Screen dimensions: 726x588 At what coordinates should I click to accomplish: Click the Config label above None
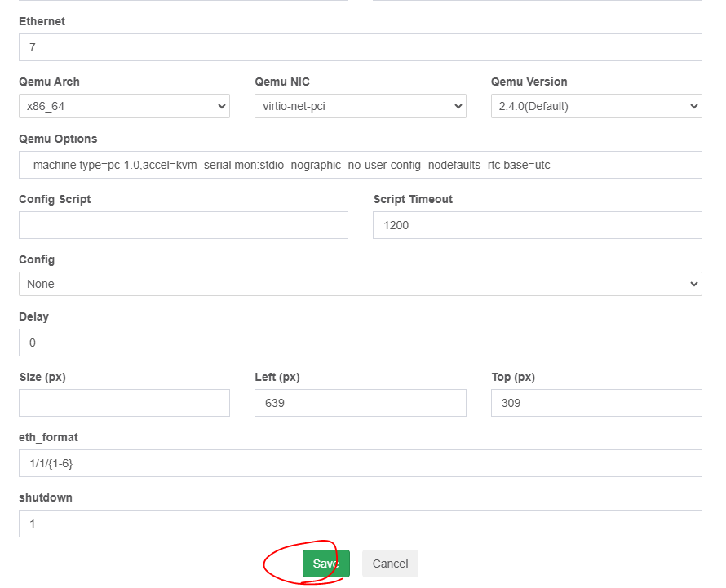pos(37,259)
